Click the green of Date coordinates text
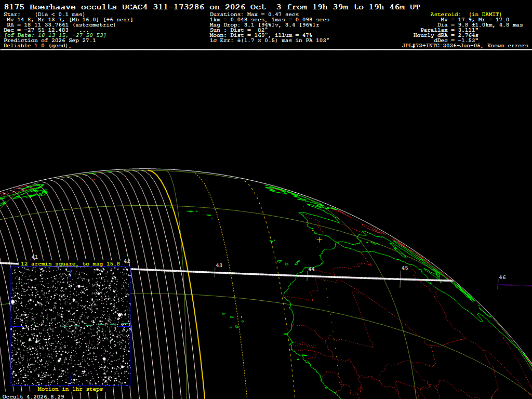 [x=55, y=35]
